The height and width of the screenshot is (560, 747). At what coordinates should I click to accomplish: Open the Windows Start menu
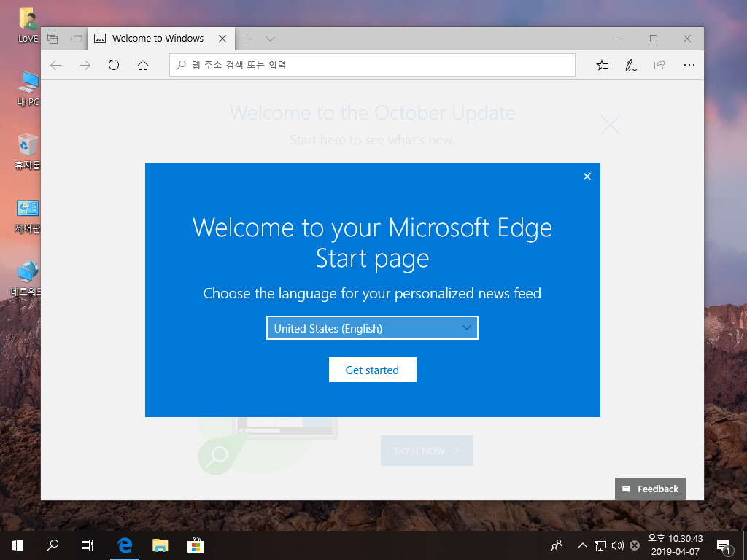pos(18,545)
